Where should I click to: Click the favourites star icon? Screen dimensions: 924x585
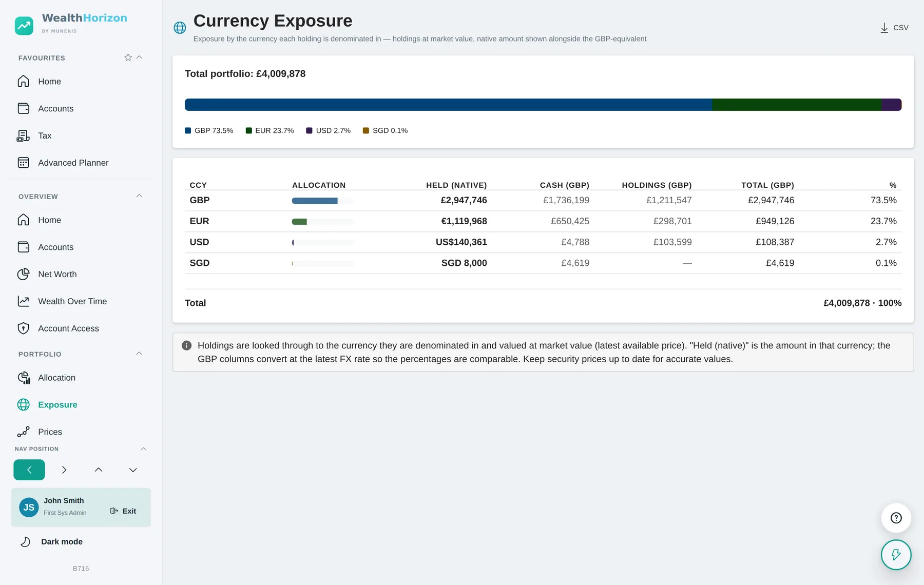128,57
